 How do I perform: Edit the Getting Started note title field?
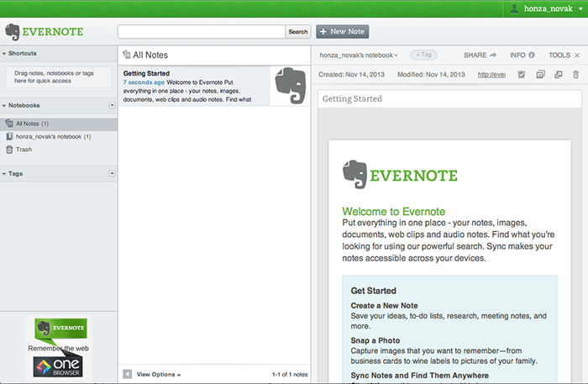pyautogui.click(x=449, y=99)
